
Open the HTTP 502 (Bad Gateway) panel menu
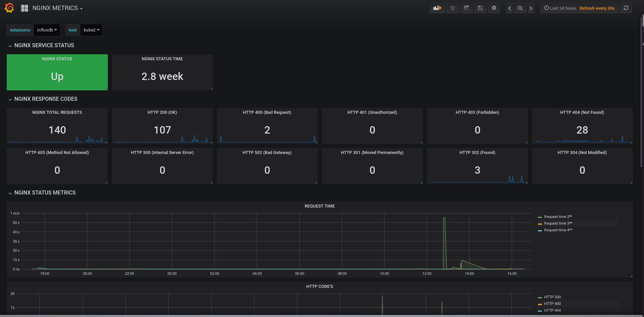coord(267,153)
